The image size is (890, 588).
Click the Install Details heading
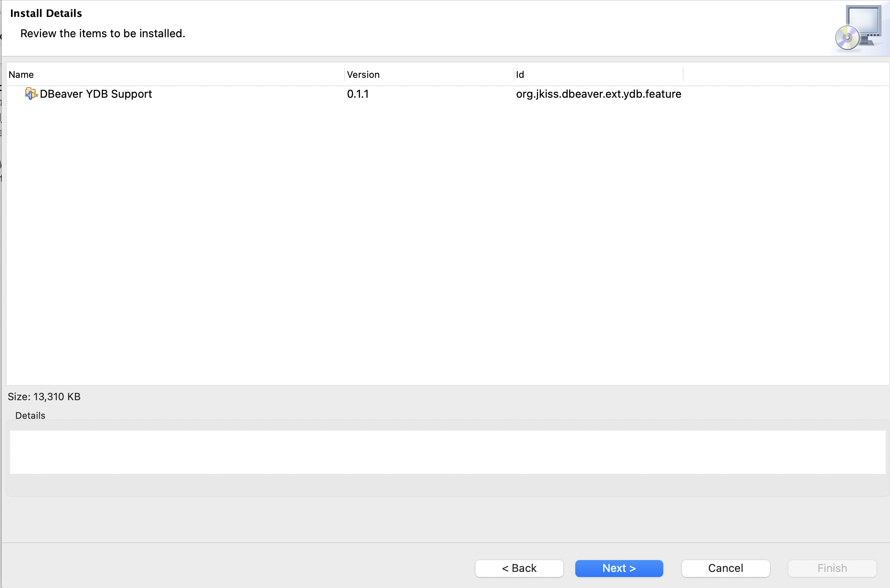click(x=46, y=13)
